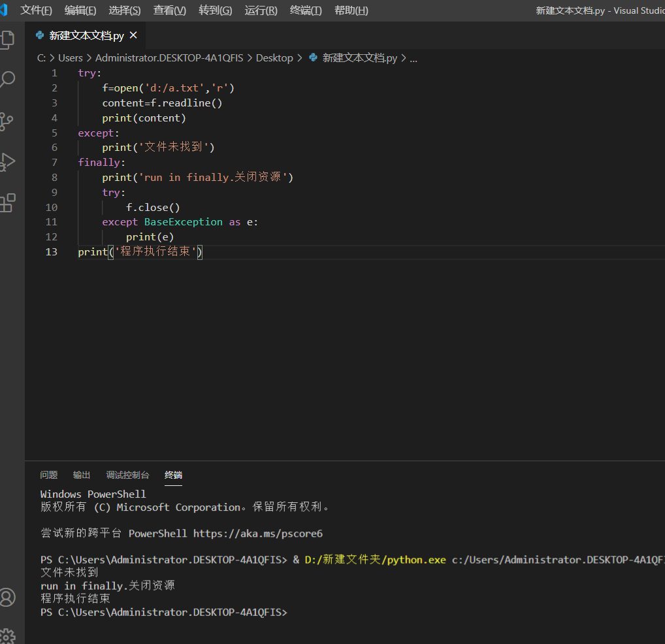
Task: Click the finally: keyword line
Action: coord(102,163)
